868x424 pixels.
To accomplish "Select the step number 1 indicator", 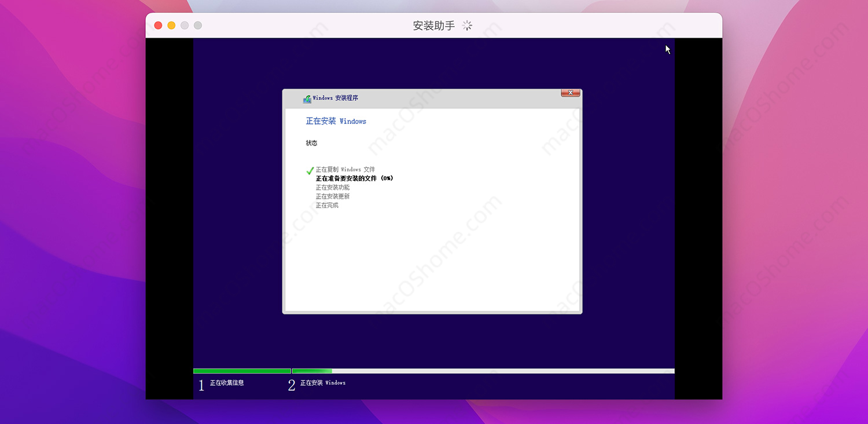I will (201, 383).
